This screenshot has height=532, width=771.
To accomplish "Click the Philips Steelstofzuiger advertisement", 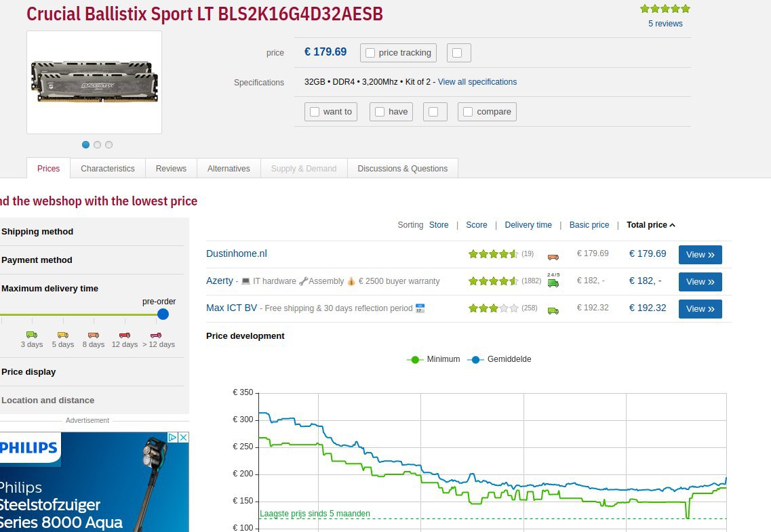I will tap(94, 482).
